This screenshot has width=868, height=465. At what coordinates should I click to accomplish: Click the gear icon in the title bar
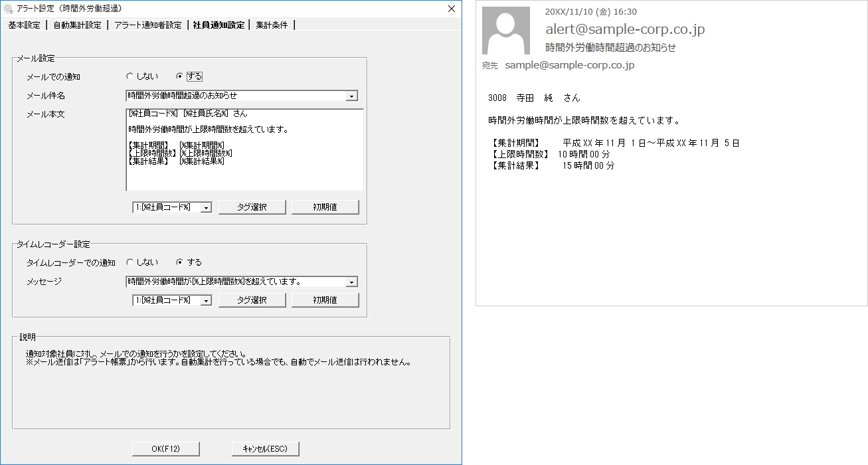click(x=9, y=9)
